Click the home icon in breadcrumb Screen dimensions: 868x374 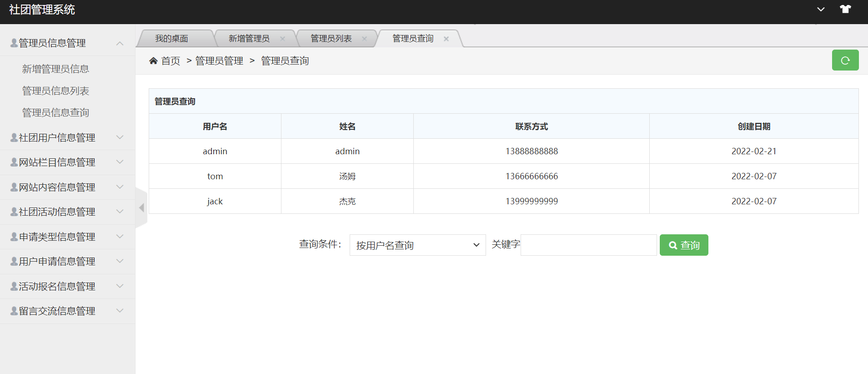(153, 61)
